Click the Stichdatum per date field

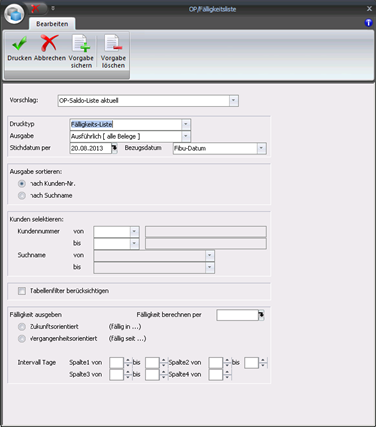pos(90,148)
